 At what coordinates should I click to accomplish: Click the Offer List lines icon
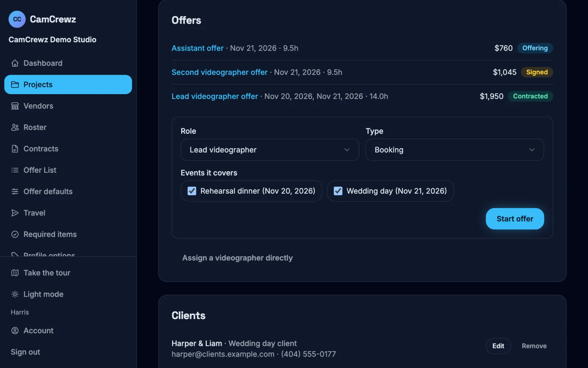coord(15,170)
